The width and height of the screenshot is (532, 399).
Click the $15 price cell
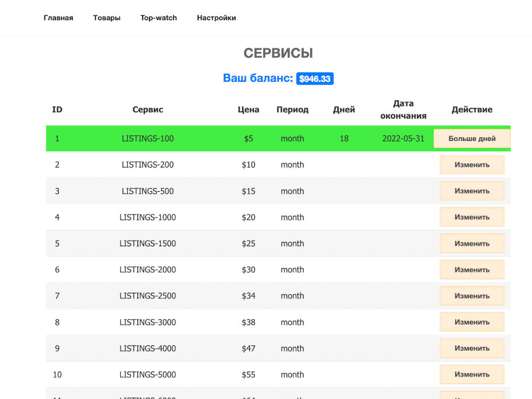point(248,191)
